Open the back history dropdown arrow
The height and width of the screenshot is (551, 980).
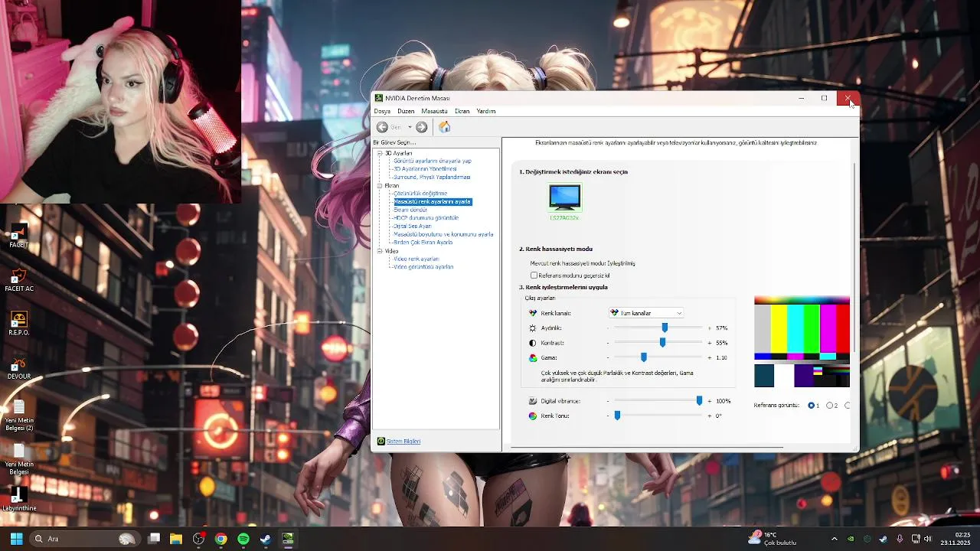410,127
